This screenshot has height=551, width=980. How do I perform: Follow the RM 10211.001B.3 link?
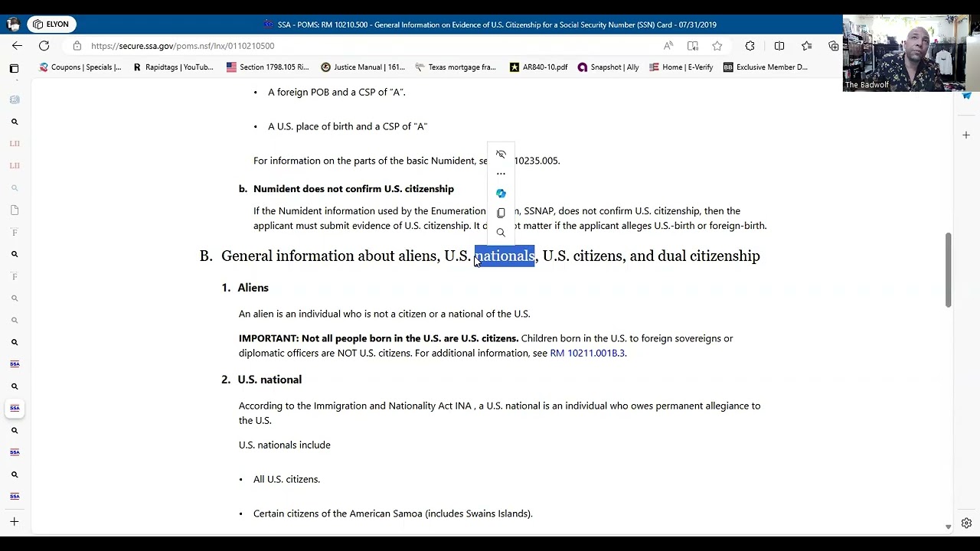587,353
